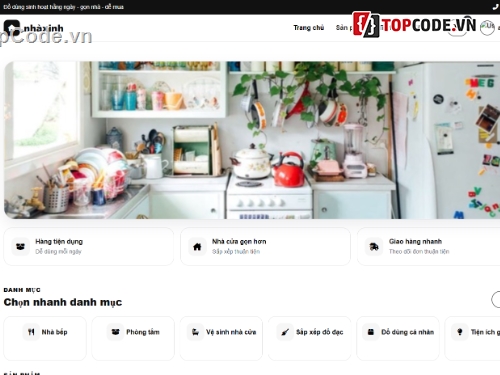Image resolution: width=500 pixels, height=375 pixels.
Task: Open the Đồ dùng cá nhân category
Action: tap(398, 338)
